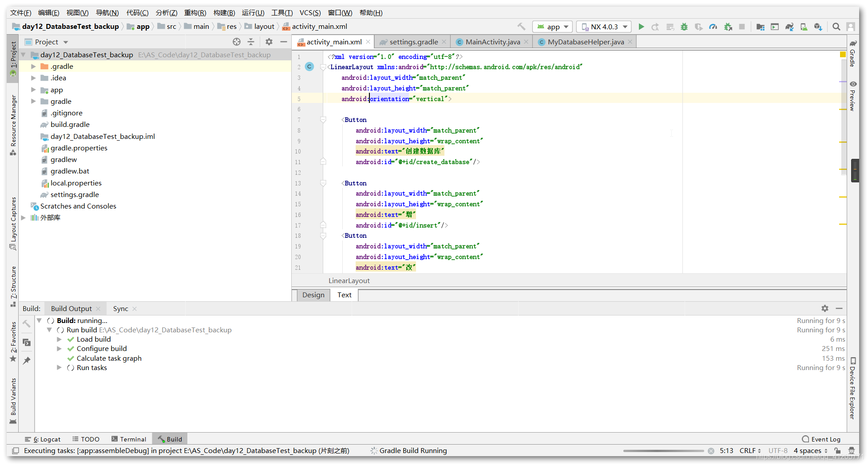Image resolution: width=868 pixels, height=465 pixels.
Task: Toggle the Device File Explorer panel
Action: tap(852, 389)
